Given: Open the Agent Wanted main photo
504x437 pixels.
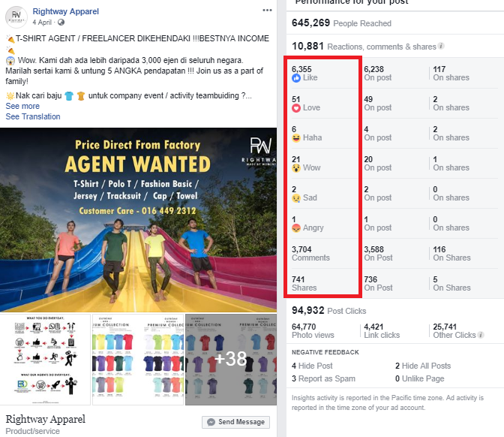Looking at the screenshot, I should pos(138,220).
